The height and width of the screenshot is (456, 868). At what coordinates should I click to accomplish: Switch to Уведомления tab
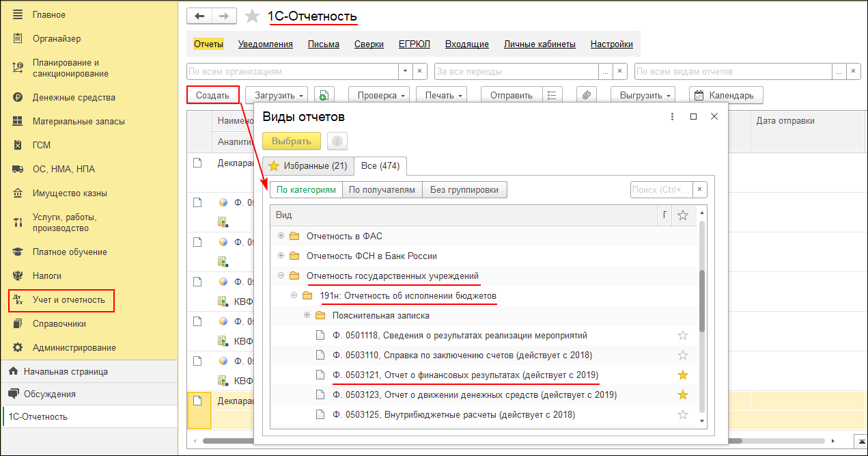pos(266,44)
